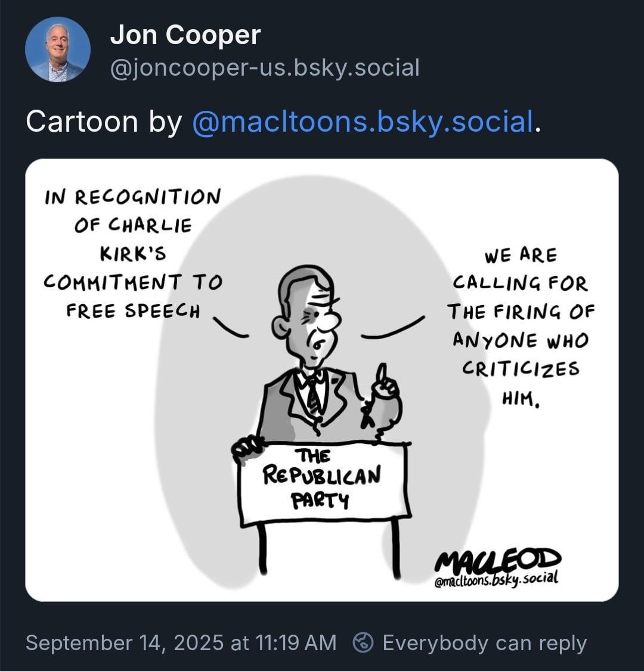Click the "Everybody can reply" label
Screen dimensions: 644x671
pos(484,643)
